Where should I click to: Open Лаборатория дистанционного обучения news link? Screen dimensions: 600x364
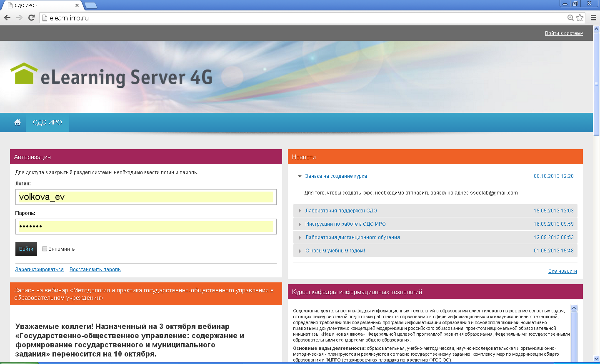tap(352, 237)
